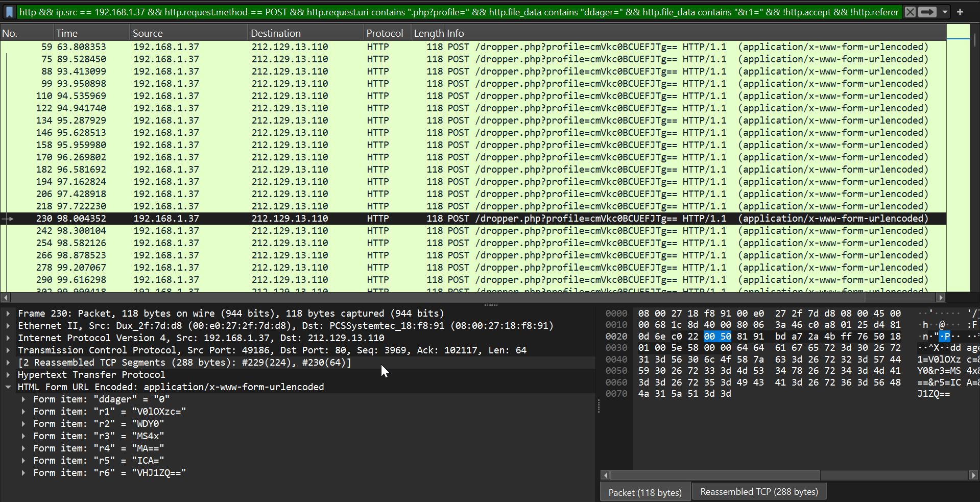Select packet number 170 row
980x502 pixels.
[x=473, y=157]
